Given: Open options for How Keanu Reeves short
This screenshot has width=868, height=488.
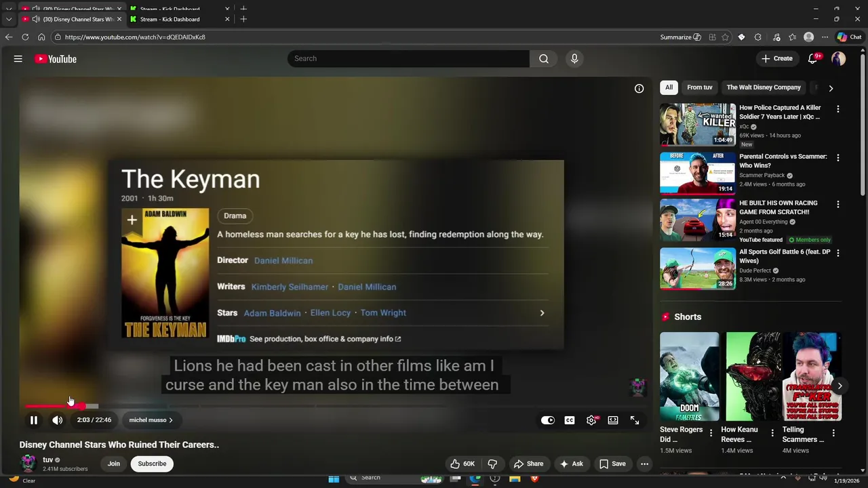Looking at the screenshot, I should tap(772, 432).
